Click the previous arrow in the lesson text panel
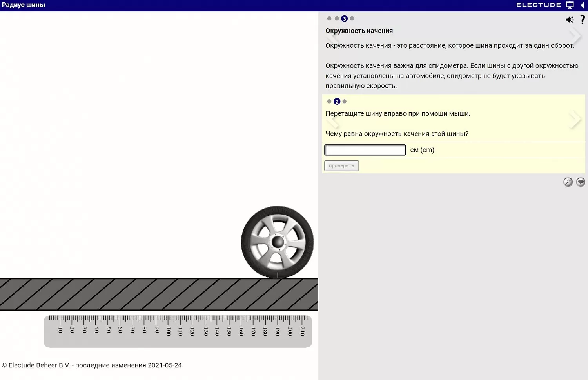Screen dimensions: 588x380 [333, 38]
